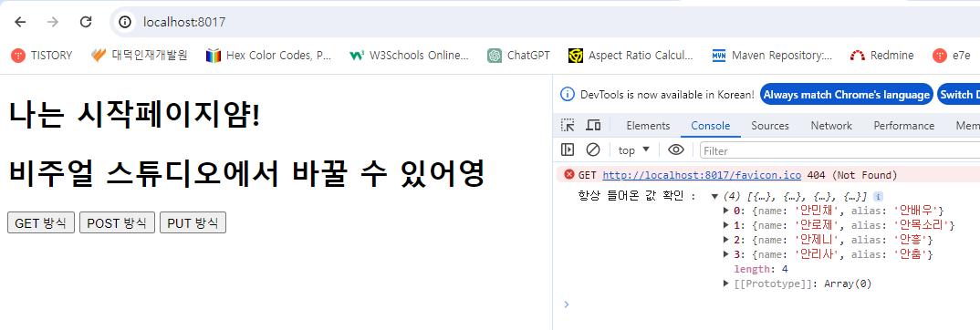Screen dimensions: 980x330
Task: Open the W3Schools Online bookmark
Action: (410, 56)
